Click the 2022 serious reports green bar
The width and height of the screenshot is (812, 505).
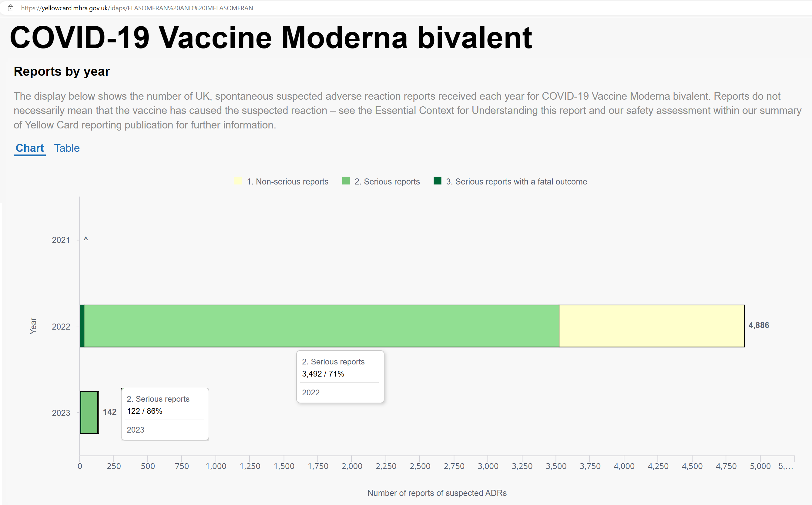(322, 326)
